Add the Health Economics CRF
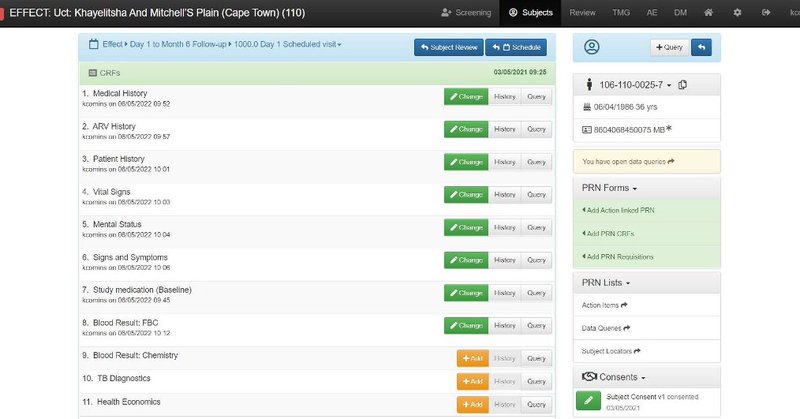800x419 pixels. tap(472, 404)
